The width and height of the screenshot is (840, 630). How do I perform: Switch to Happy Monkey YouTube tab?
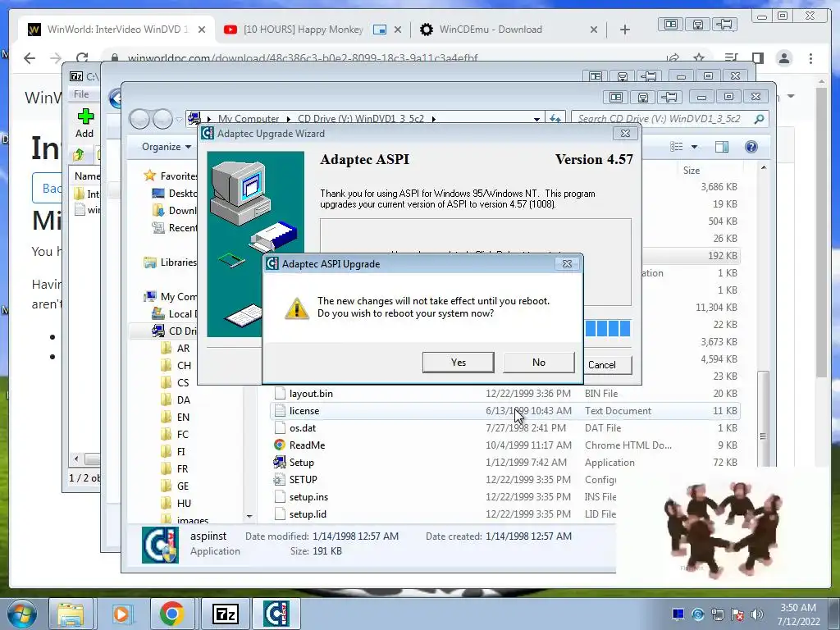pos(303,30)
